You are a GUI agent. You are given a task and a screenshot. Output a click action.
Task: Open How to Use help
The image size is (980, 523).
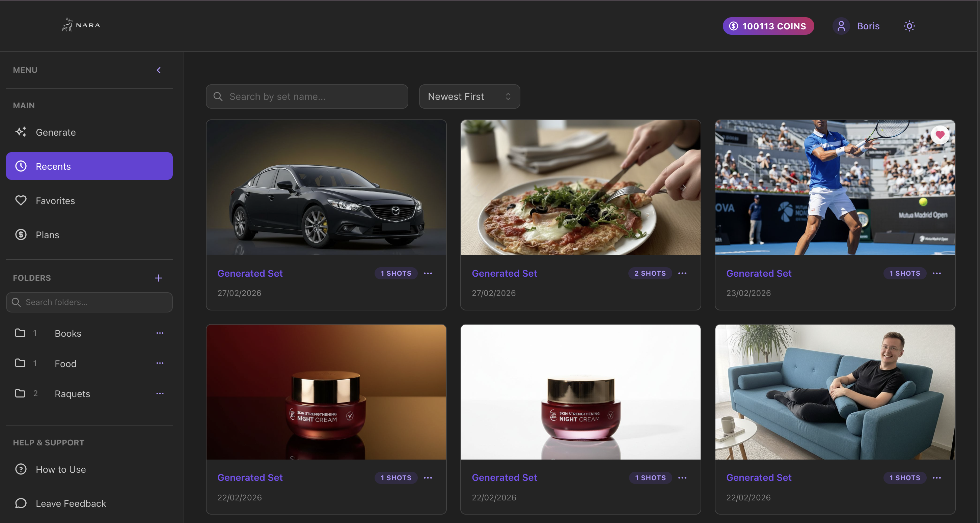coord(60,469)
